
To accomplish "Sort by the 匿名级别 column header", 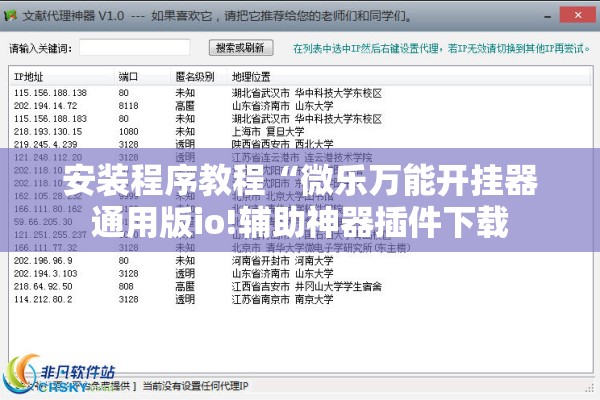I will (199, 77).
